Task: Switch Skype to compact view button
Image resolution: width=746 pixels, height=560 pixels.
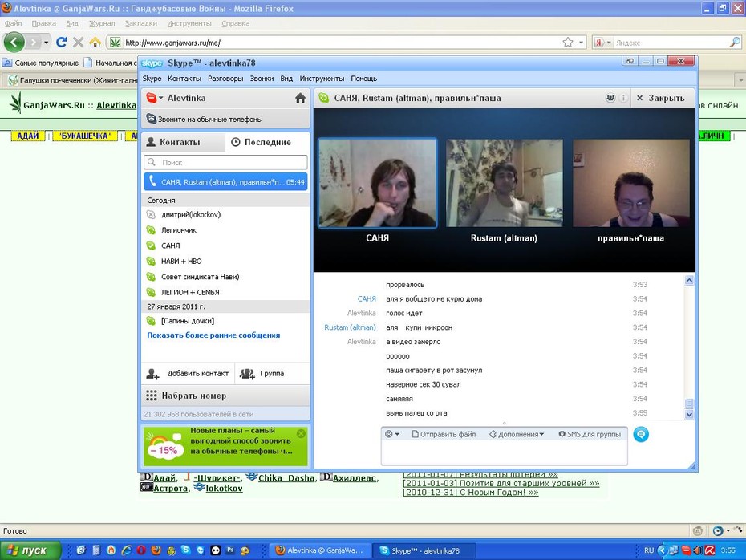Action: tap(630, 61)
